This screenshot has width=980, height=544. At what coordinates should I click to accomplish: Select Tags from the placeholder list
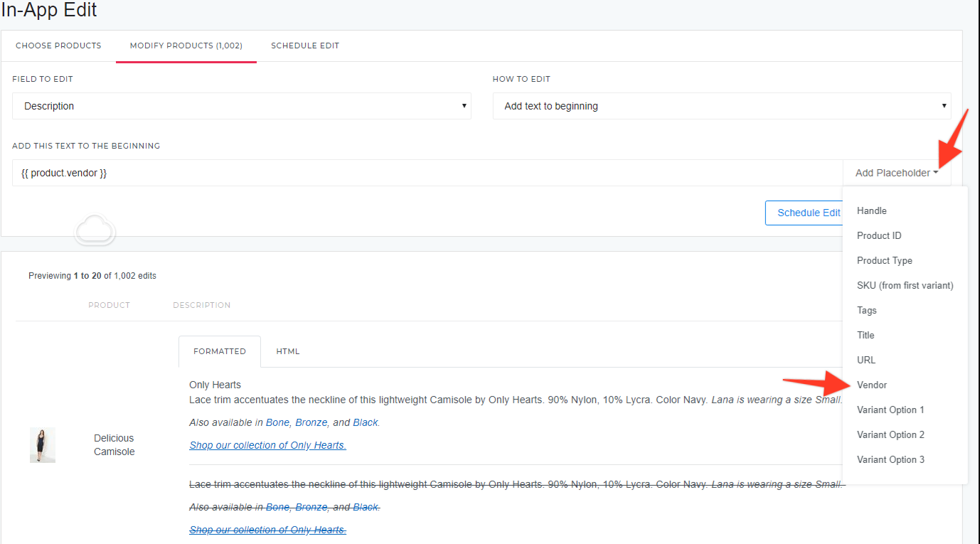pos(866,310)
